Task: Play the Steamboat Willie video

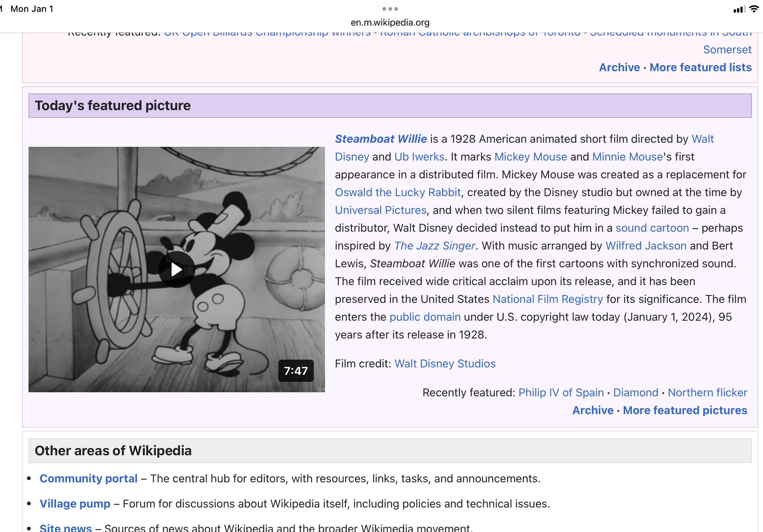Action: [177, 269]
